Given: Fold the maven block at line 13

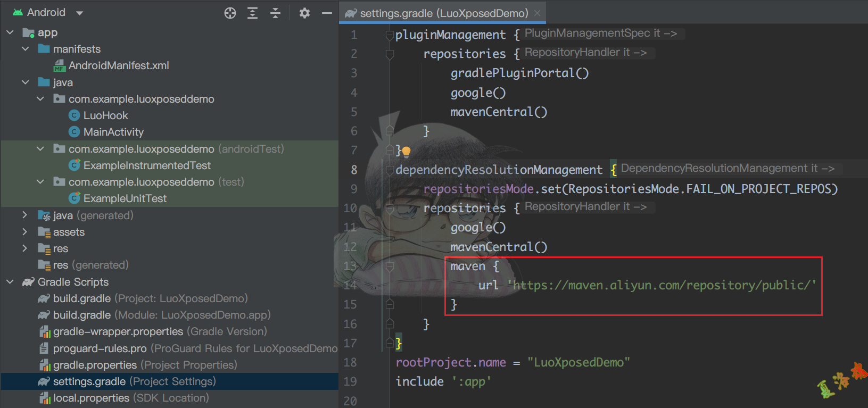Looking at the screenshot, I should tap(390, 266).
